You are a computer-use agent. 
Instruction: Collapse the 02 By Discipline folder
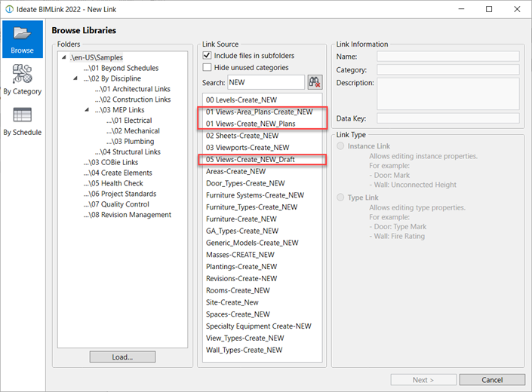pyautogui.click(x=75, y=78)
